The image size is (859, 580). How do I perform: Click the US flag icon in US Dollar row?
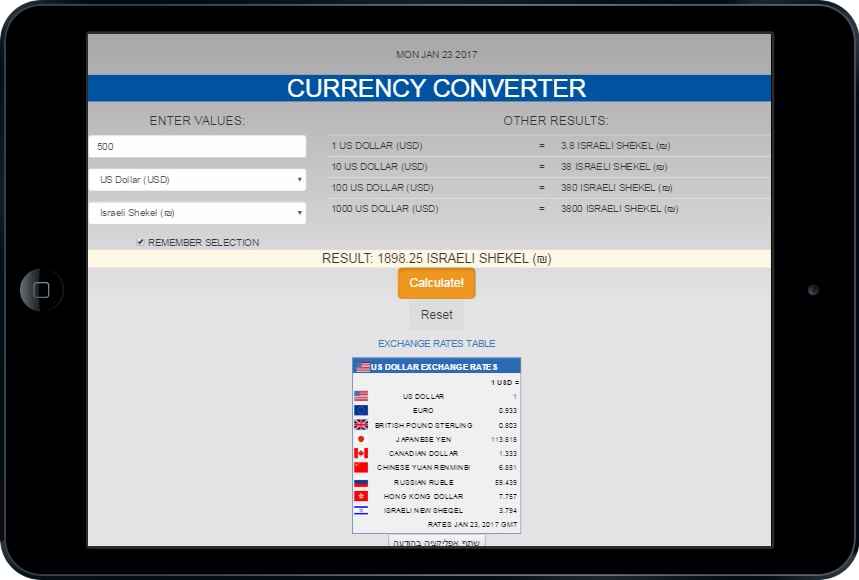pyautogui.click(x=361, y=396)
